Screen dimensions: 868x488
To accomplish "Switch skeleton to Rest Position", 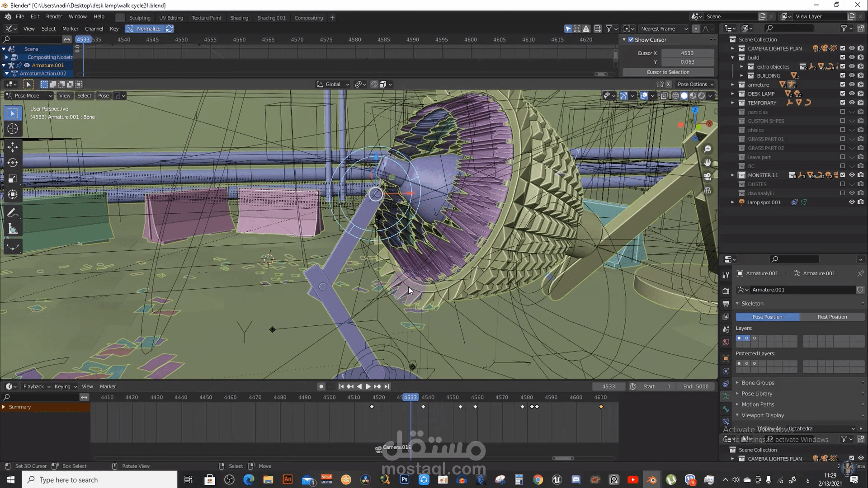I will tap(832, 317).
